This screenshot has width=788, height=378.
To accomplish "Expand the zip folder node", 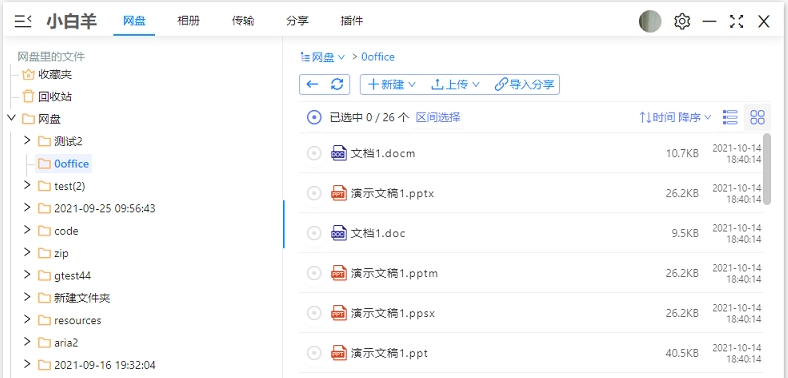I will [27, 252].
